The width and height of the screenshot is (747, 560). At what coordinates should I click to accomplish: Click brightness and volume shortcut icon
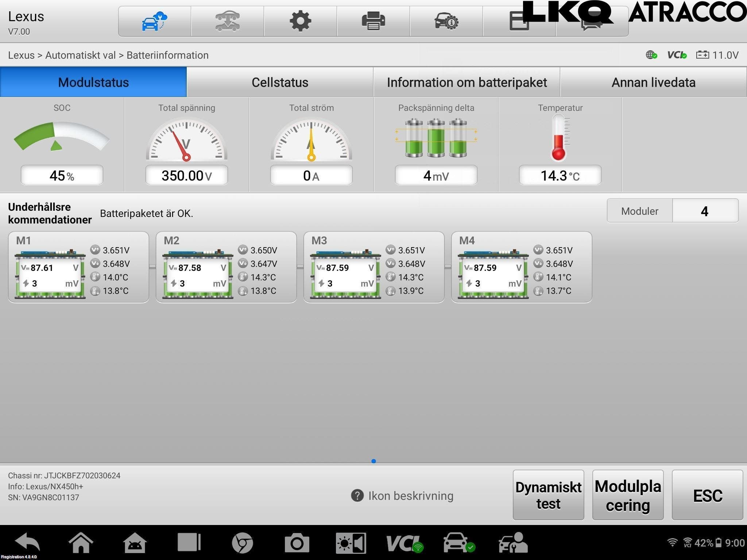[351, 543]
